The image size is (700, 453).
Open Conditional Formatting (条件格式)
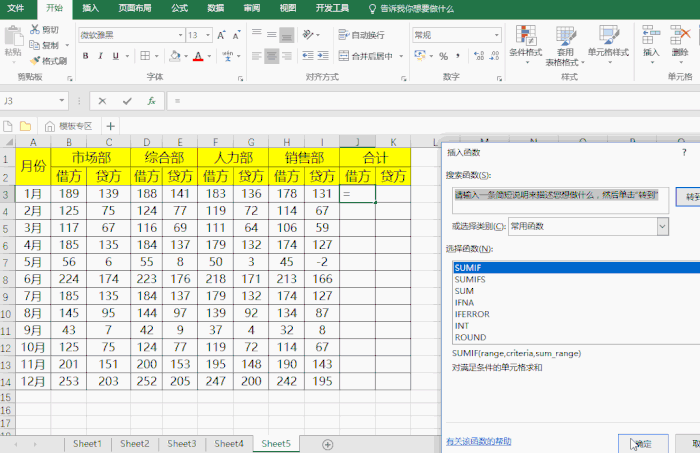point(525,45)
